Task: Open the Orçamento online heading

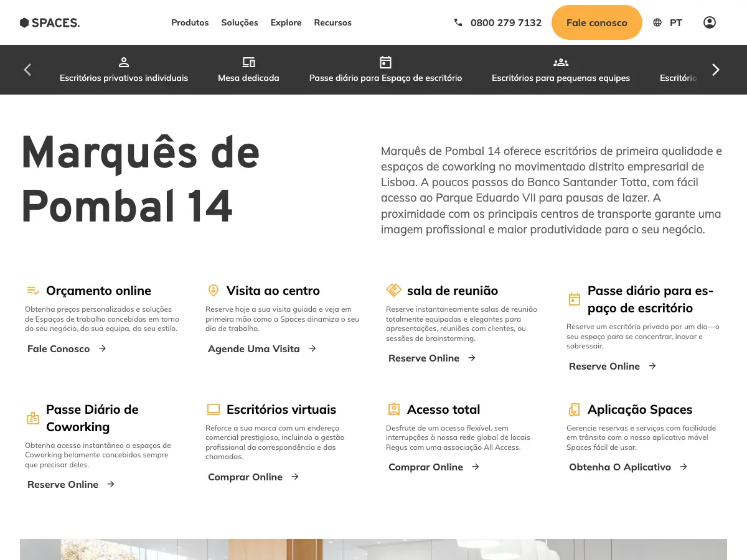Action: tap(98, 291)
